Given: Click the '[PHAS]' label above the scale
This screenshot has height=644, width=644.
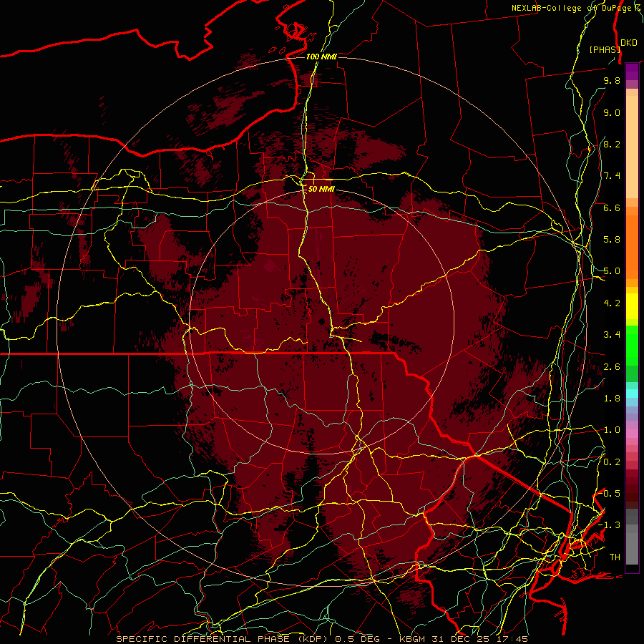Looking at the screenshot, I should coord(604,49).
